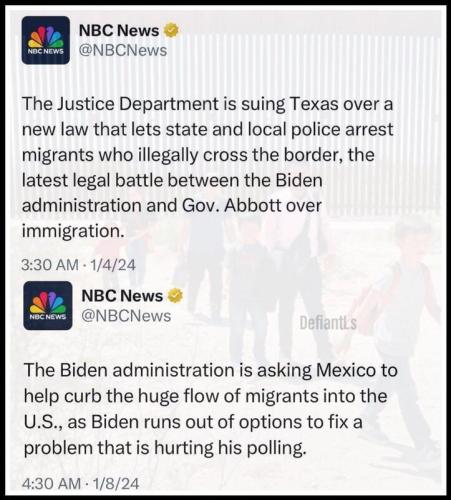The image size is (451, 500).
Task: Click the 3:30 AM · 1/4/24 timestamp
Action: tap(79, 265)
